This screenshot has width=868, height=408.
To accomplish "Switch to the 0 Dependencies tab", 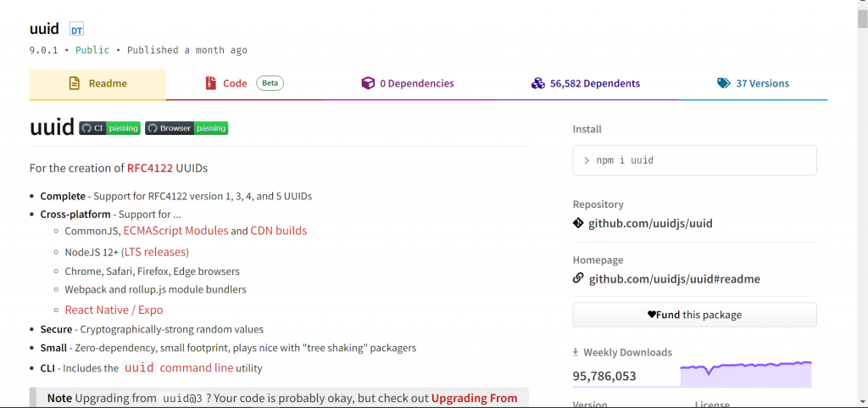I will [408, 83].
